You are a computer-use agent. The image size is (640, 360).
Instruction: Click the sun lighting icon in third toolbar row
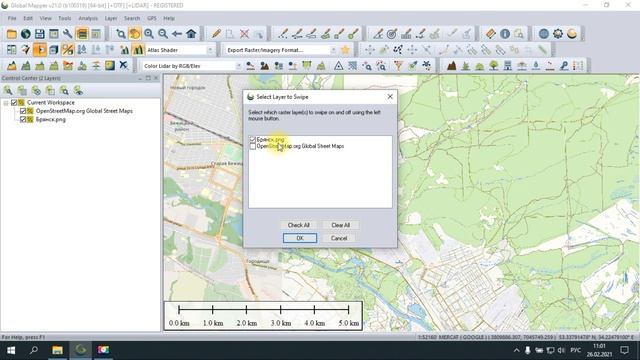click(x=110, y=66)
